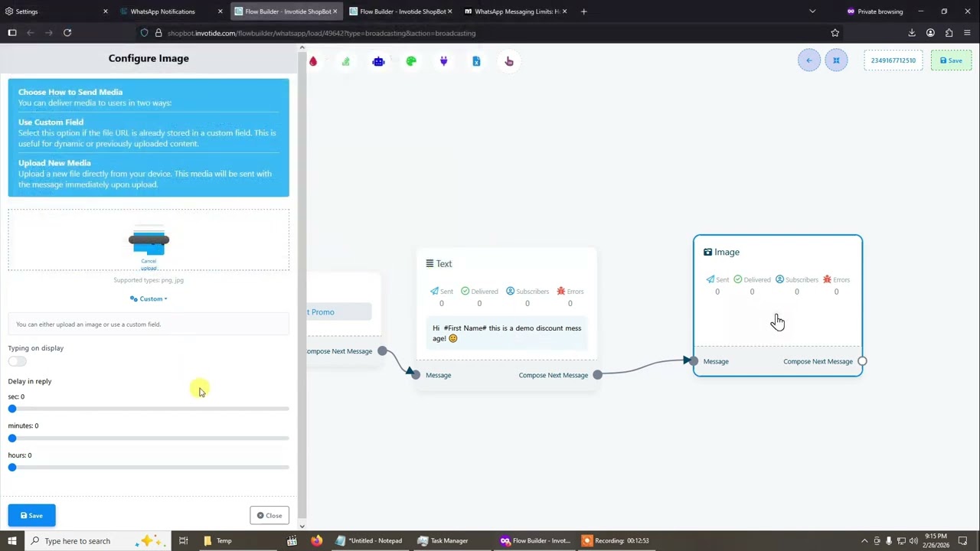
Task: Toggle the browser sidebar icon
Action: coord(12,33)
